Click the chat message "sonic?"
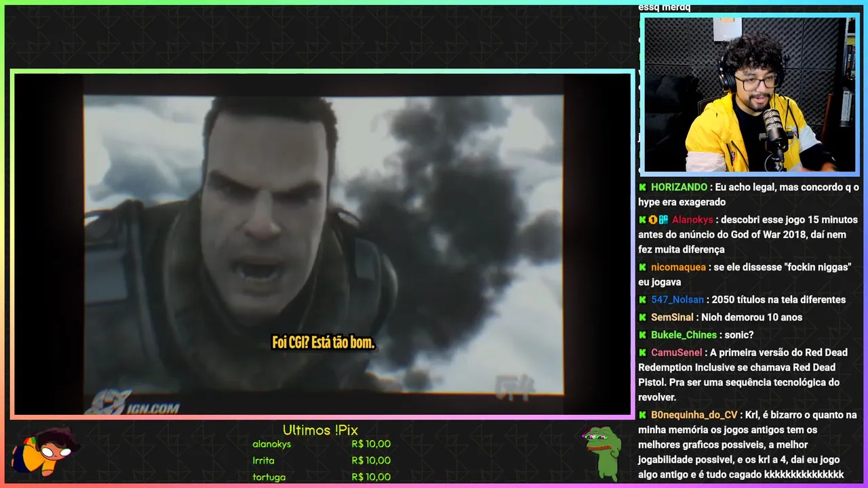This screenshot has width=868, height=488. point(739,335)
